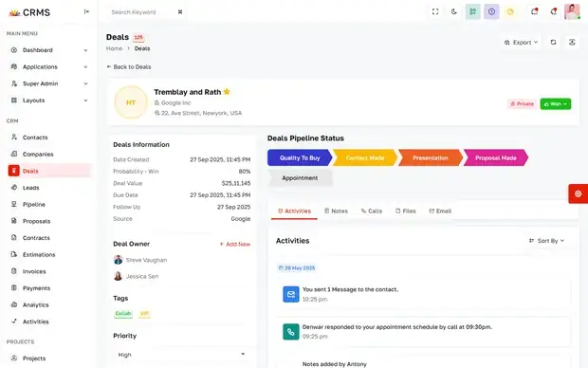Click Jessica Sen owner entry
The width and height of the screenshot is (588, 368).
click(x=136, y=276)
